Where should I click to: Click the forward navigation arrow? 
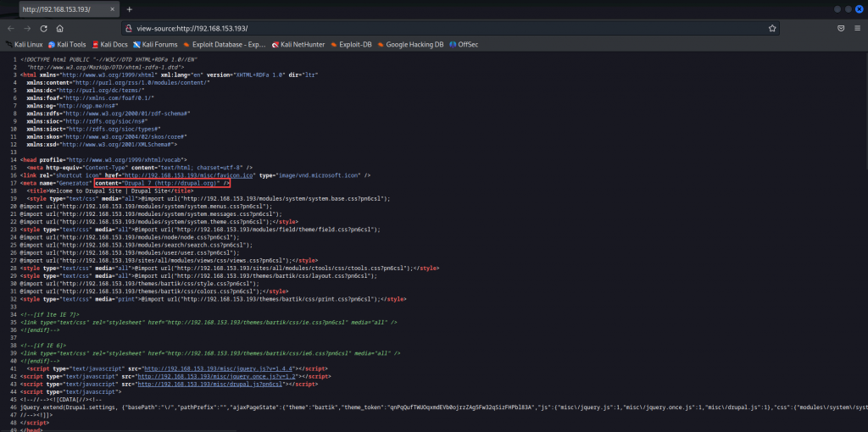27,29
